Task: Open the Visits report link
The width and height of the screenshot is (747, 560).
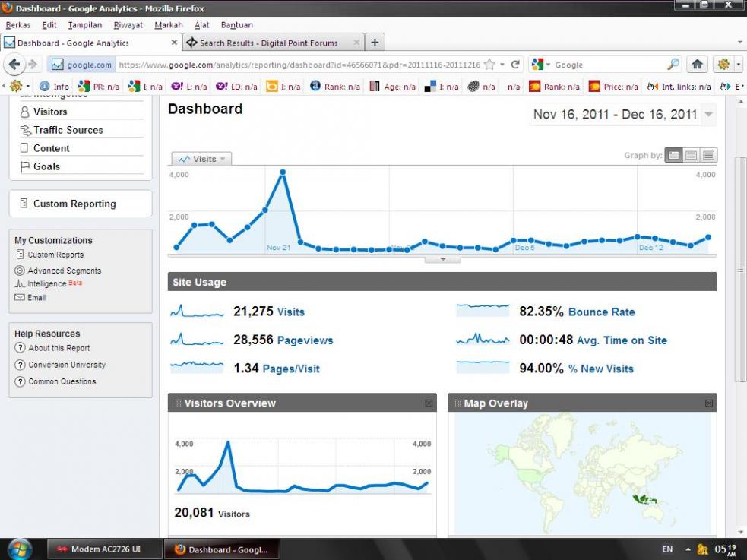Action: (x=290, y=312)
